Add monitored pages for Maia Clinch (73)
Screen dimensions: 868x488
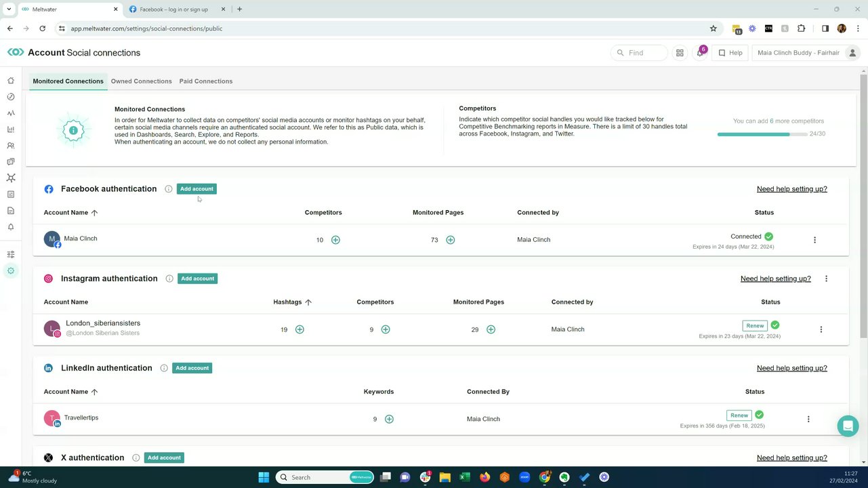tap(451, 240)
